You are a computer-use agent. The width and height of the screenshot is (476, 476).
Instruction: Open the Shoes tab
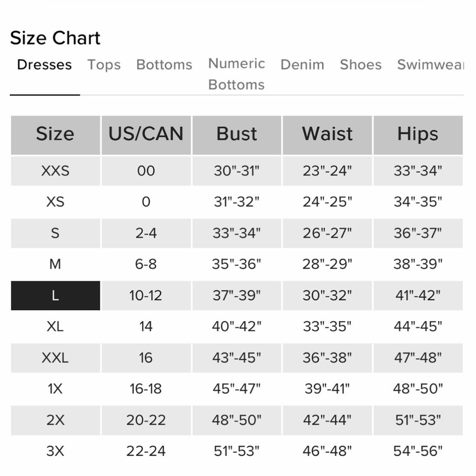tap(361, 65)
